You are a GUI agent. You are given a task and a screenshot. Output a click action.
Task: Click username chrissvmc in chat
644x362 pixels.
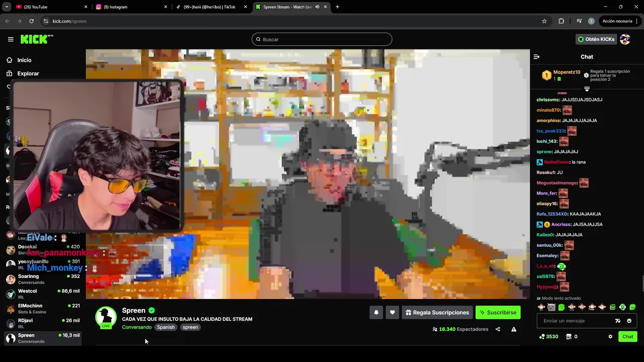point(548,100)
